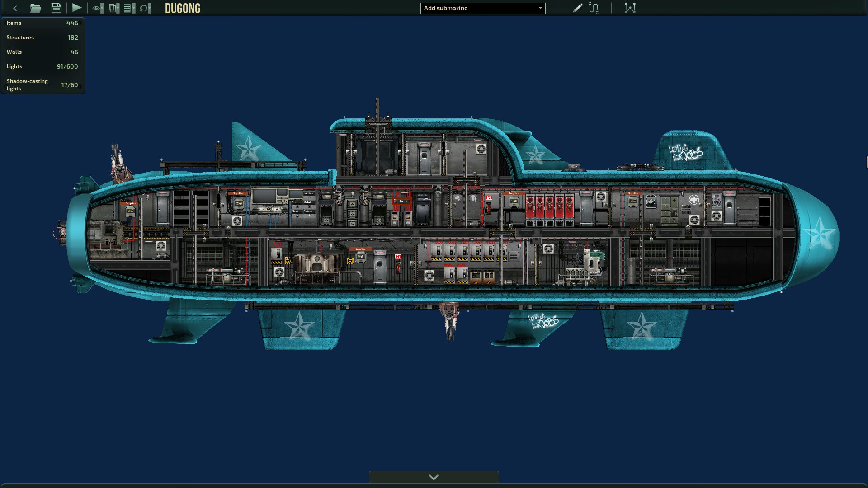The width and height of the screenshot is (868, 488).
Task: Start test run with the play icon
Action: point(76,8)
